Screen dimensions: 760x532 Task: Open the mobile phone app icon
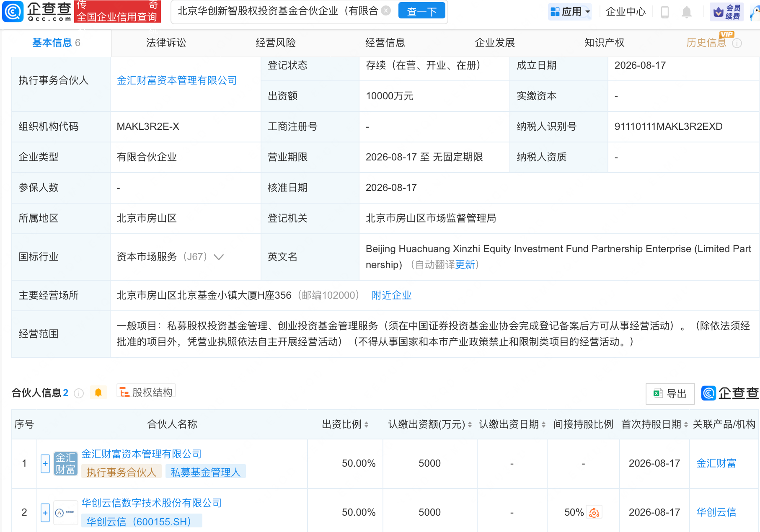point(664,12)
